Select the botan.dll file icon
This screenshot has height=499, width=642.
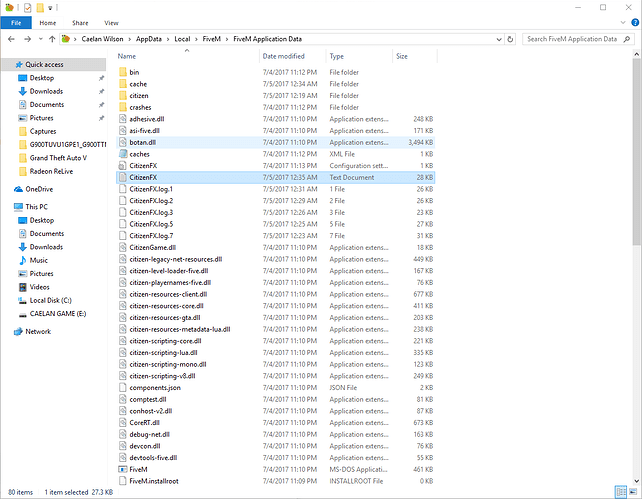coord(123,142)
